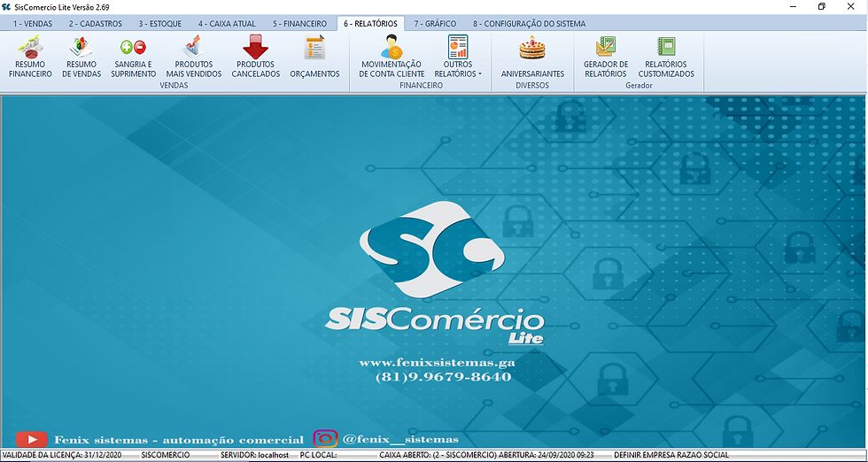Click 'DEFINIR EMPRESA RAZAO SOCIAL' in status bar
The height and width of the screenshot is (462, 868).
671,455
